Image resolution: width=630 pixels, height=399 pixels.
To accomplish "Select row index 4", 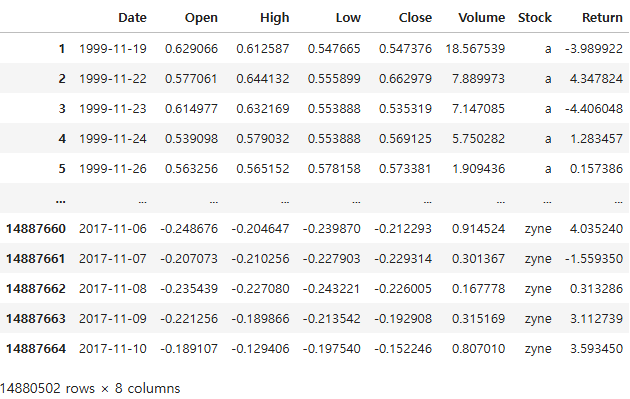I will (x=61, y=139).
